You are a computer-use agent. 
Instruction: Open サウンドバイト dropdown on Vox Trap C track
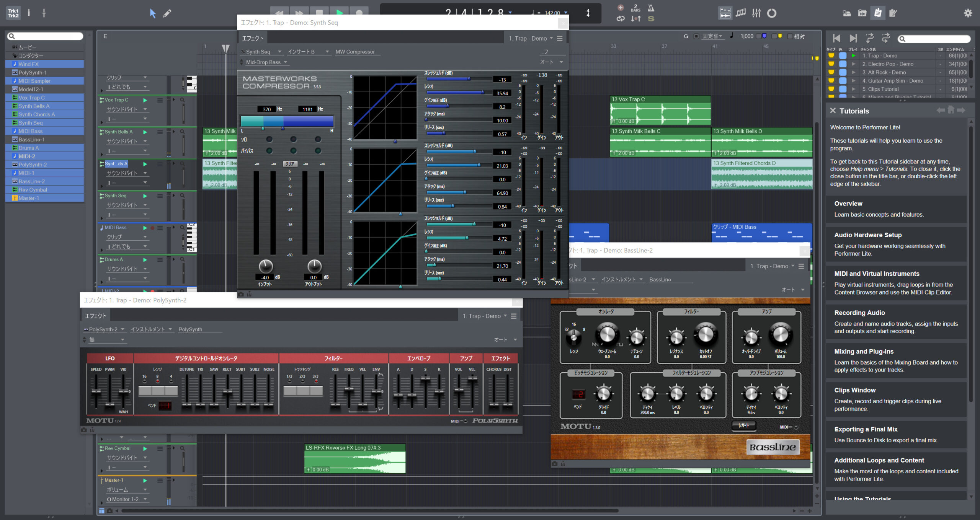point(127,109)
